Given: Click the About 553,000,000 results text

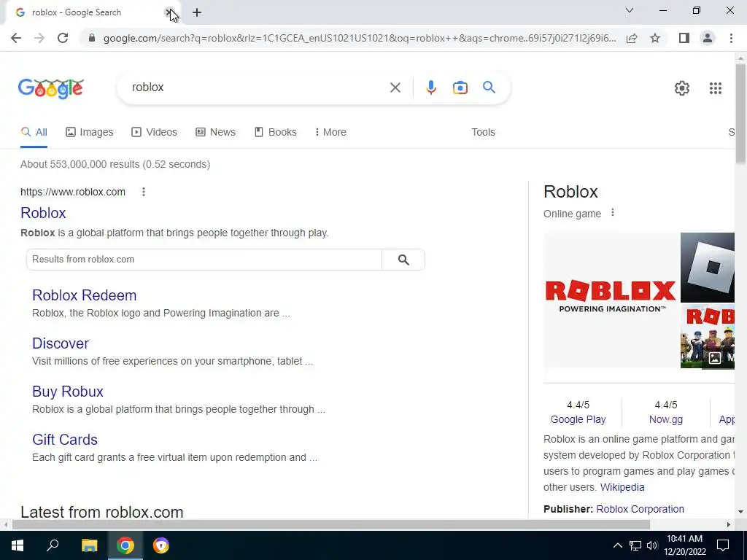Looking at the screenshot, I should point(115,164).
